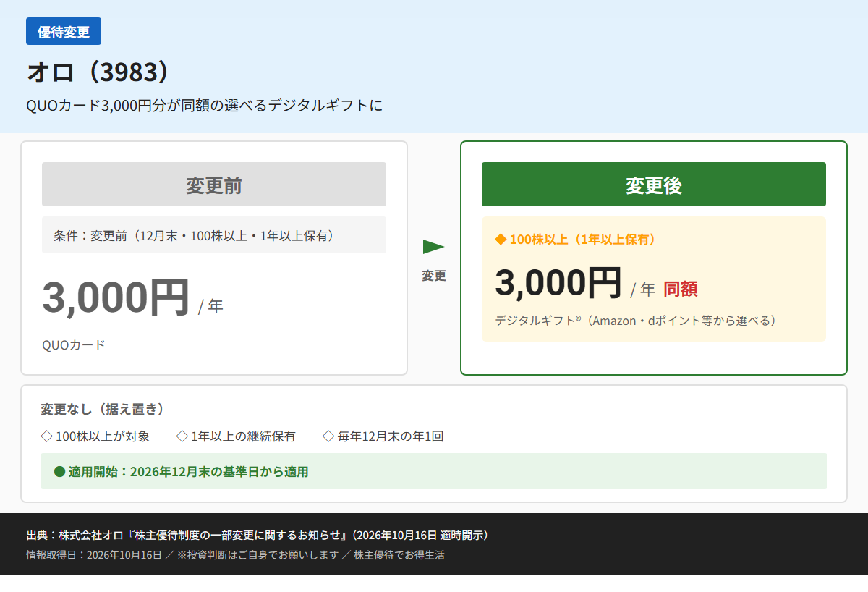The height and width of the screenshot is (592, 868).
Task: Click the 100株以上が対象 text
Action: click(x=103, y=436)
